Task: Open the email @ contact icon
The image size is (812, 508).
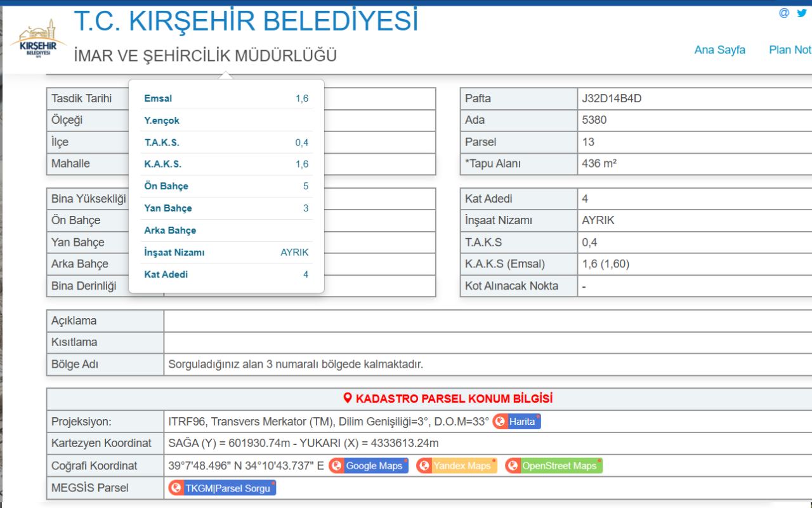Action: (784, 13)
